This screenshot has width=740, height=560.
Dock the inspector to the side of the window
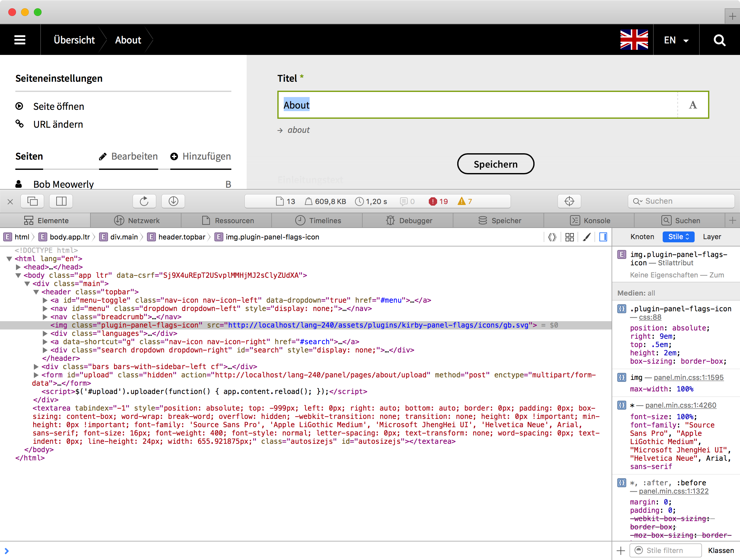pos(61,201)
